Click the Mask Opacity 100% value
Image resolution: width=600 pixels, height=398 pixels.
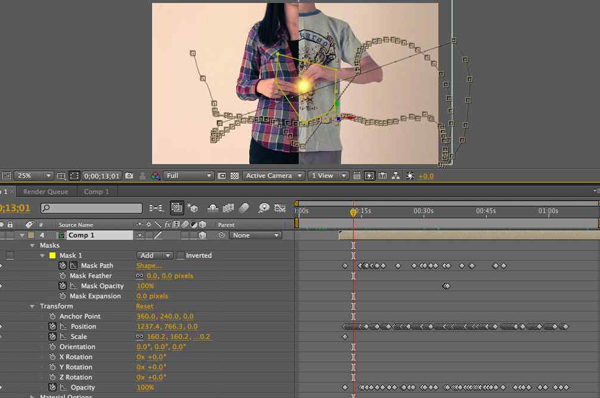tap(145, 285)
